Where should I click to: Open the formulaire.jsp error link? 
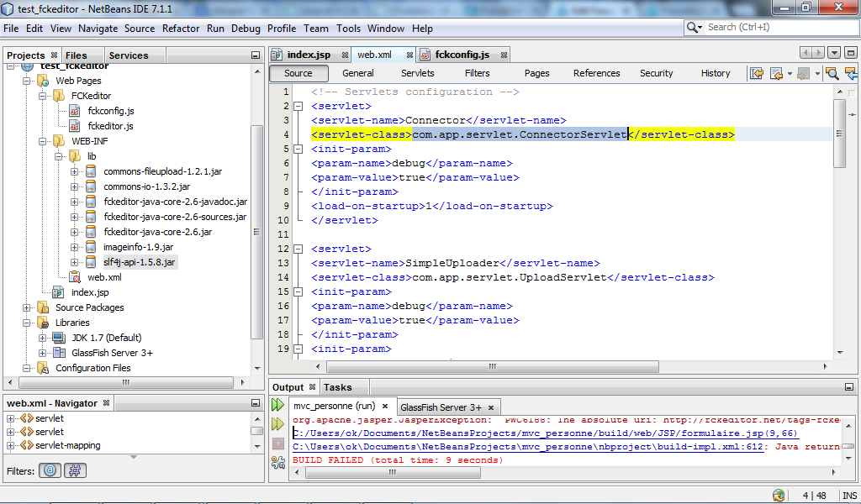point(546,433)
